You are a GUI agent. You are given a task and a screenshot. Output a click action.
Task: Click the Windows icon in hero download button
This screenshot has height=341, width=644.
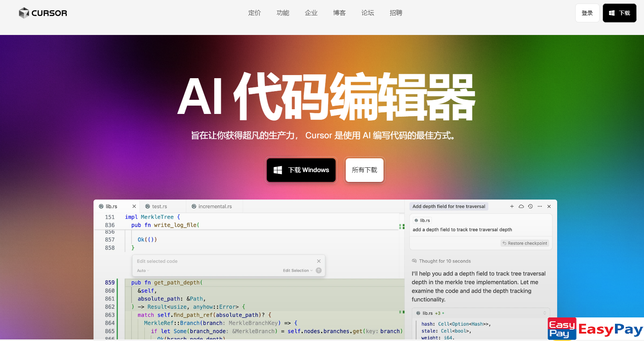[278, 170]
